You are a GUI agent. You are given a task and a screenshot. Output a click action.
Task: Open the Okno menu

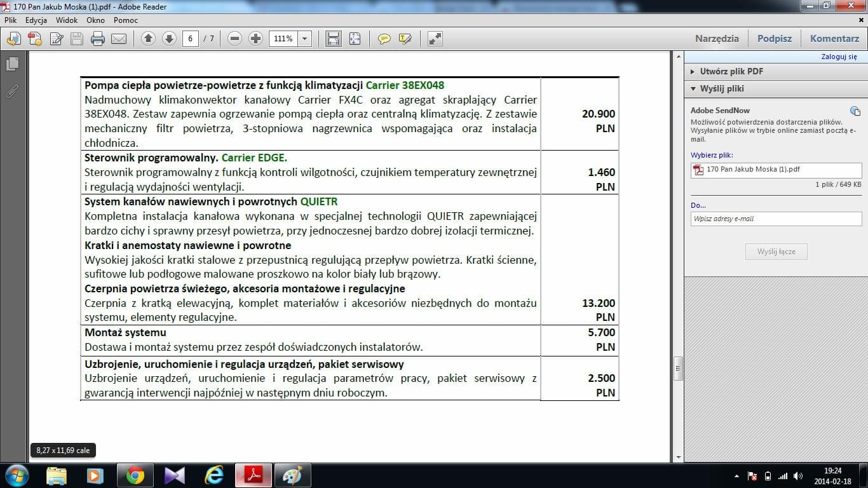(96, 20)
